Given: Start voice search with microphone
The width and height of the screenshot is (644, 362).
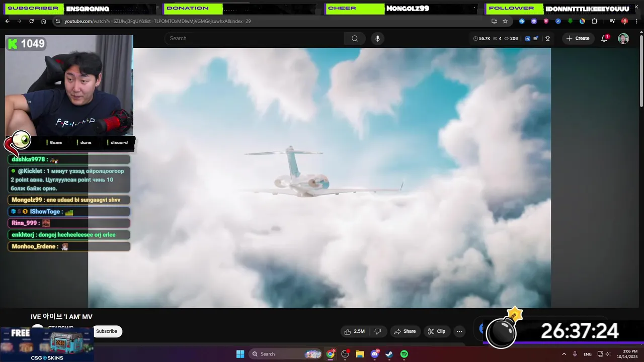Looking at the screenshot, I should pyautogui.click(x=377, y=38).
